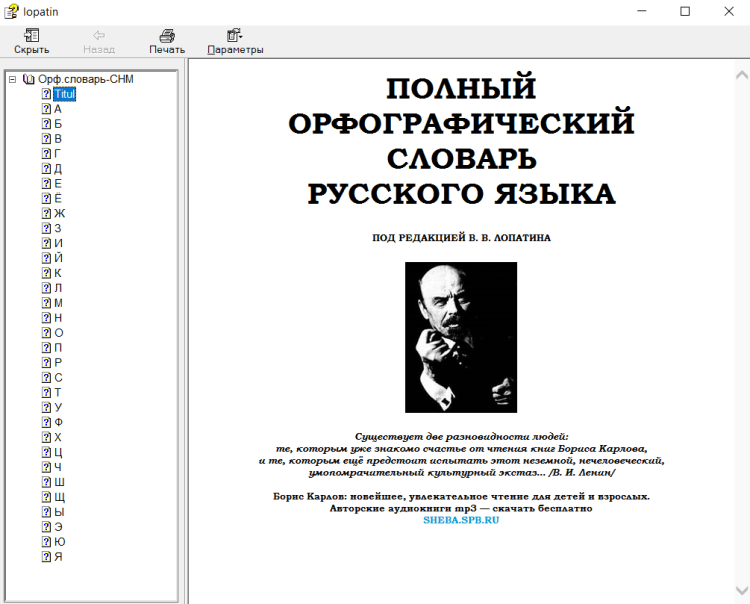
Task: Minimize the lopatin window
Action: (x=642, y=11)
